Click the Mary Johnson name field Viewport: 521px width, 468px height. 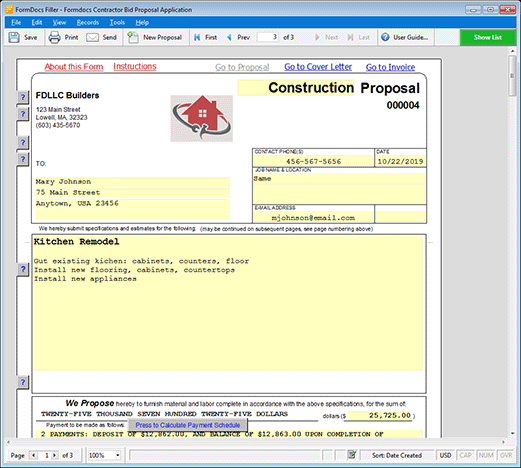pyautogui.click(x=132, y=182)
